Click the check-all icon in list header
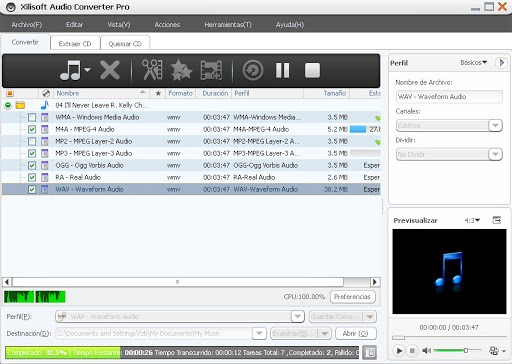Image resolution: width=512 pixels, height=364 pixels. point(10,93)
